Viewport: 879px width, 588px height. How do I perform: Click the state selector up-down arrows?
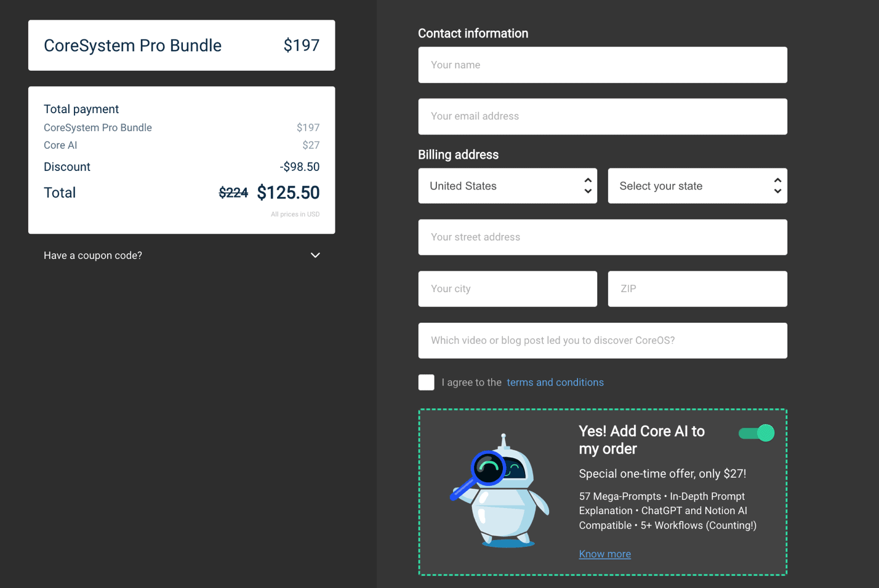777,186
